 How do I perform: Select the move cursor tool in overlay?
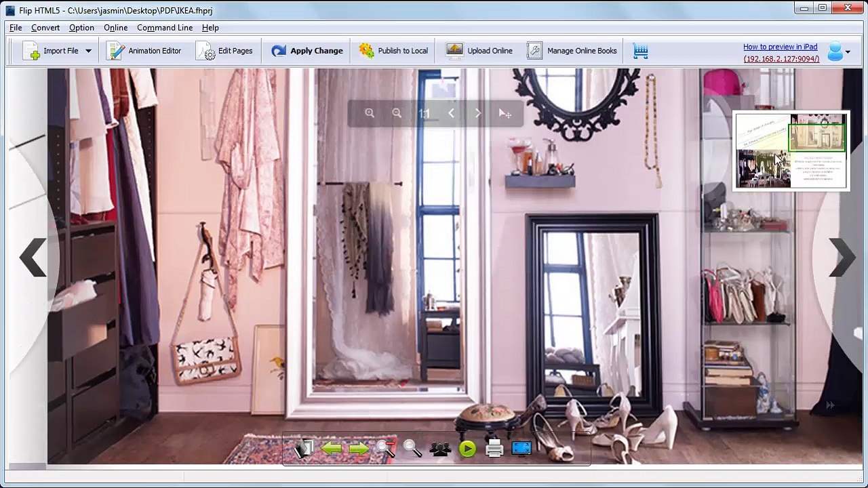(x=505, y=113)
